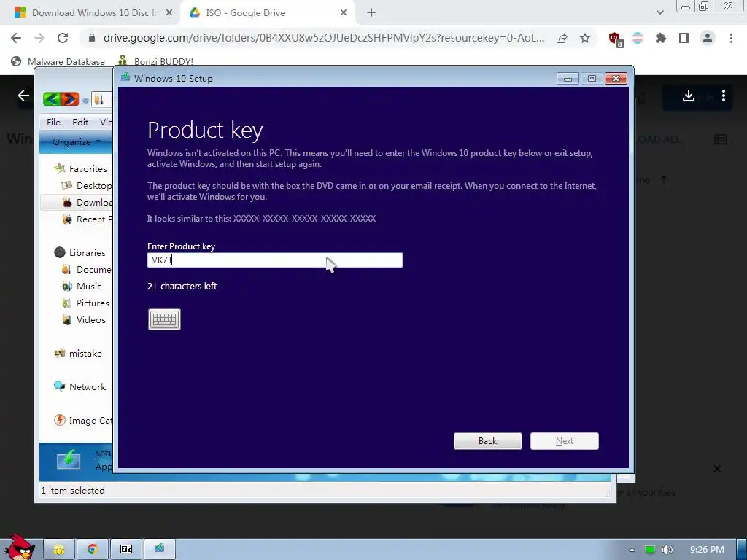Open a new Chrome tab
747x560 pixels.
(x=371, y=13)
